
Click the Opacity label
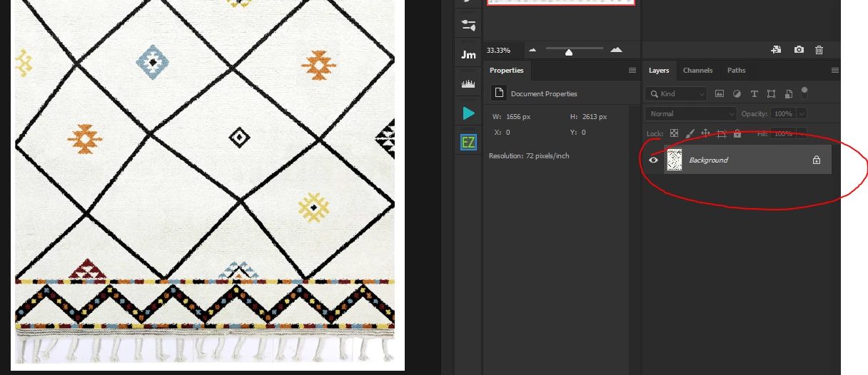coord(755,113)
